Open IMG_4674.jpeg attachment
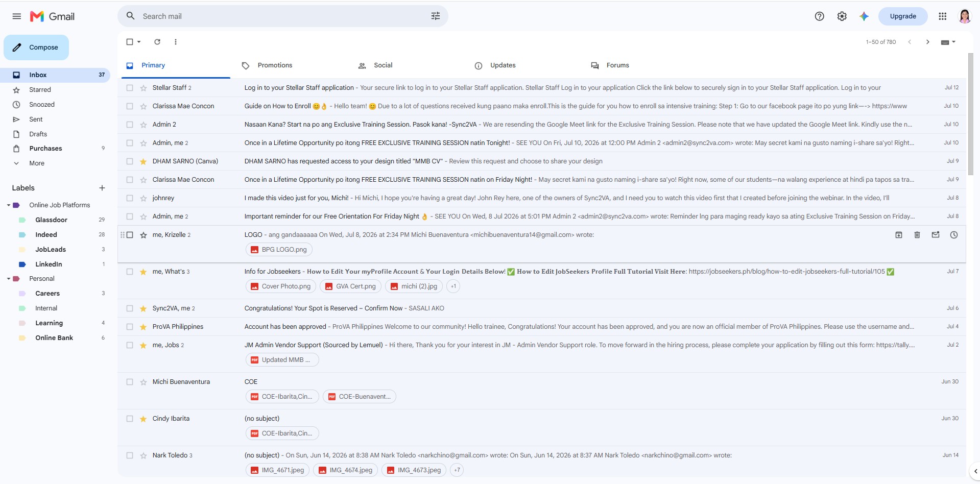Screen dimensions: 980x484 coord(346,470)
